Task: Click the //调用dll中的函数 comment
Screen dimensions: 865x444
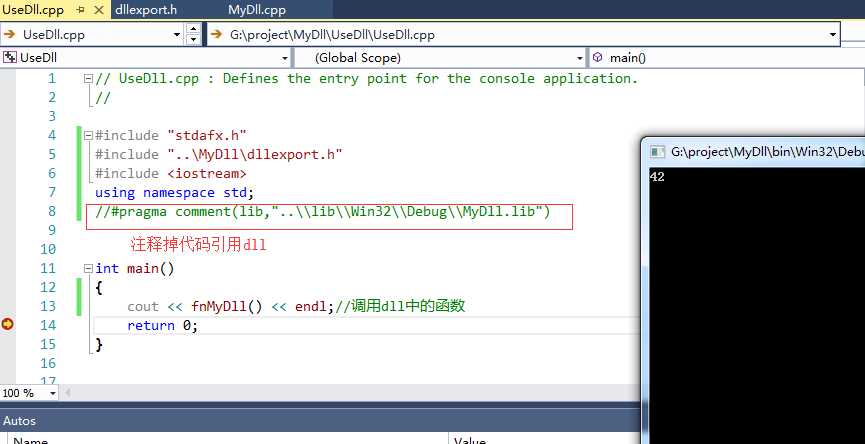Action: [x=400, y=306]
